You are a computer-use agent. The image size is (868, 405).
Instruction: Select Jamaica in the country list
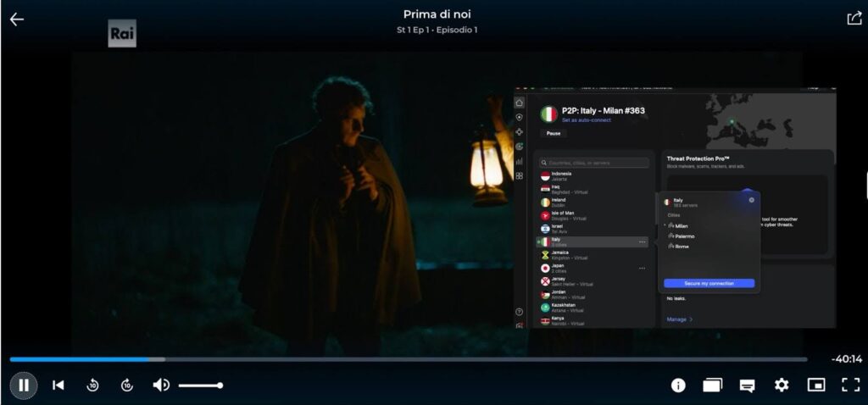pos(594,255)
